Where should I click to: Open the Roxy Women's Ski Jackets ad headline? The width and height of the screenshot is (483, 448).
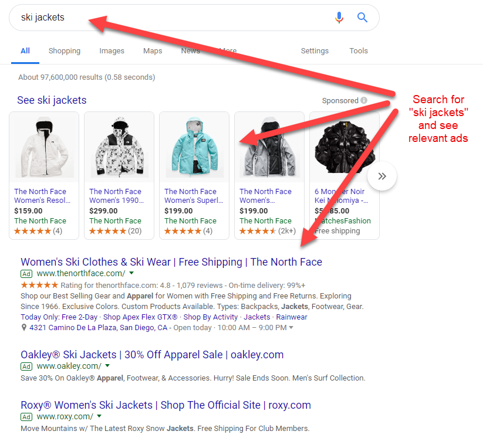(x=165, y=405)
